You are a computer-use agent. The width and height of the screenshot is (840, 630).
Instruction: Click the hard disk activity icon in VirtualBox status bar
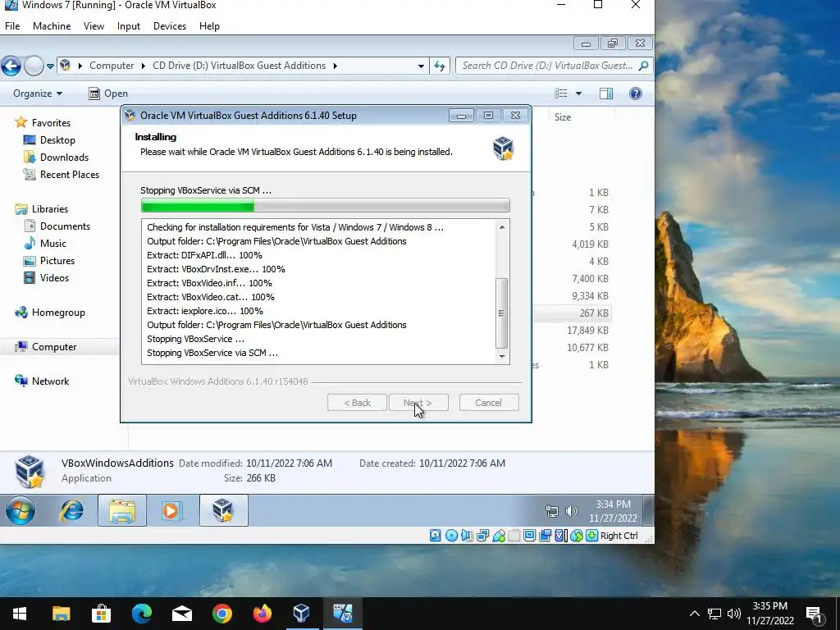tap(435, 535)
